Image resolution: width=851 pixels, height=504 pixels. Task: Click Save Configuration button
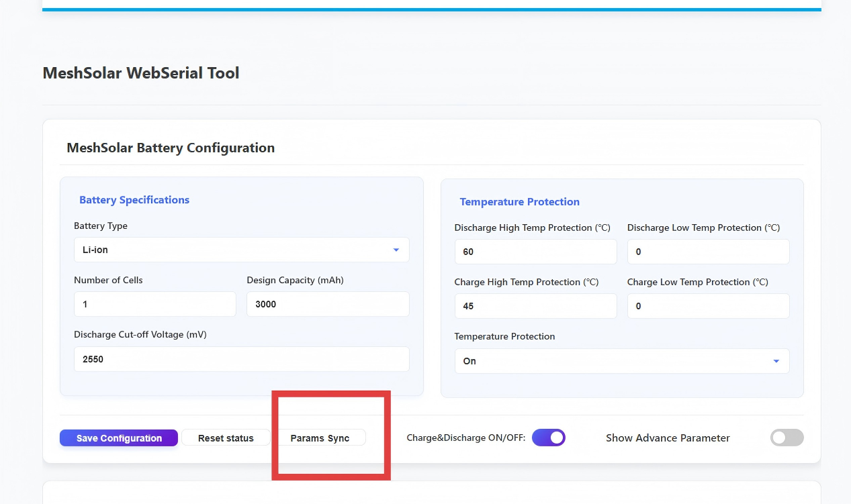(x=119, y=438)
